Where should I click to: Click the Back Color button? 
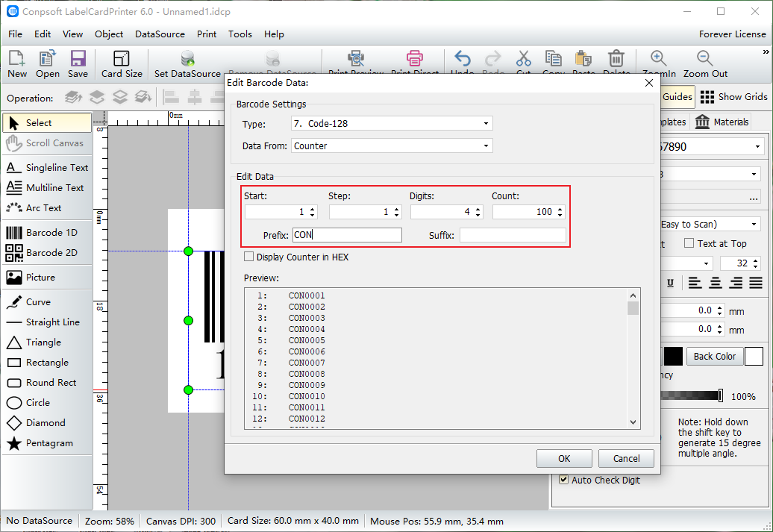[x=714, y=356]
